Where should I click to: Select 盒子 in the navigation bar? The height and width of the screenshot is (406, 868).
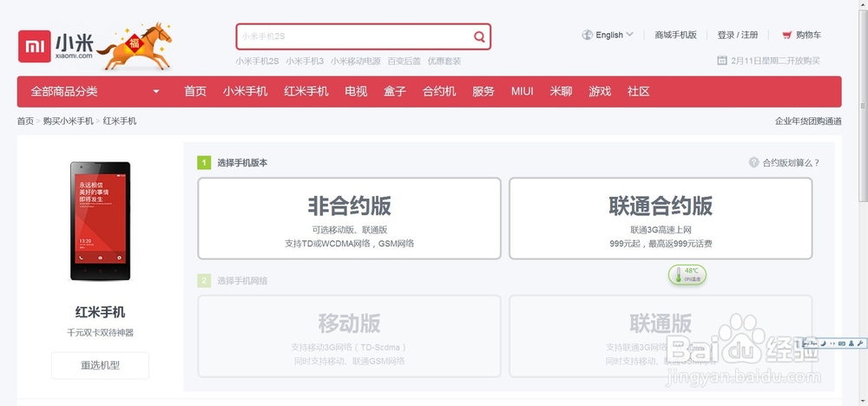(395, 91)
